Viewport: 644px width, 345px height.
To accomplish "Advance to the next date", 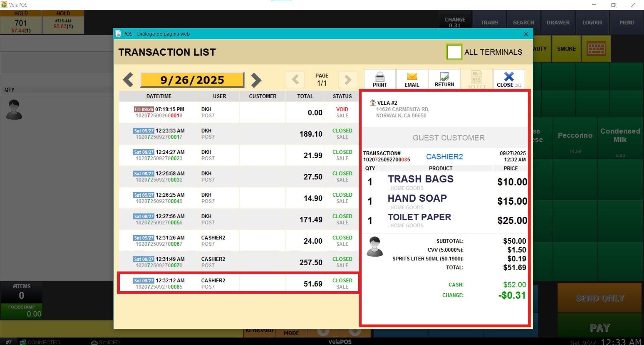I will pos(256,80).
